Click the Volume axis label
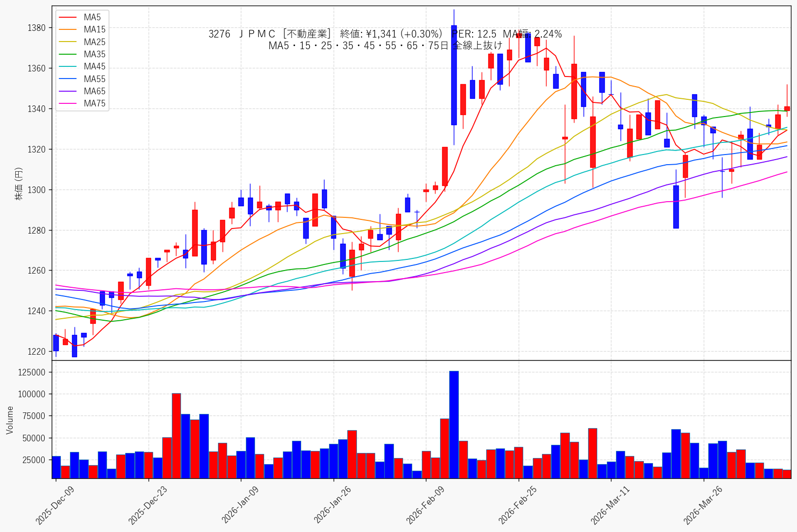 10,420
